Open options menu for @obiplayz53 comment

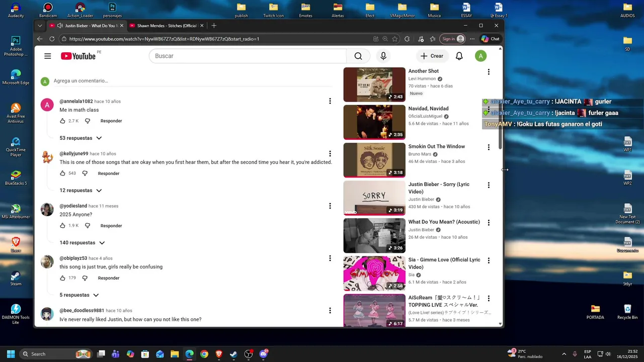330,258
